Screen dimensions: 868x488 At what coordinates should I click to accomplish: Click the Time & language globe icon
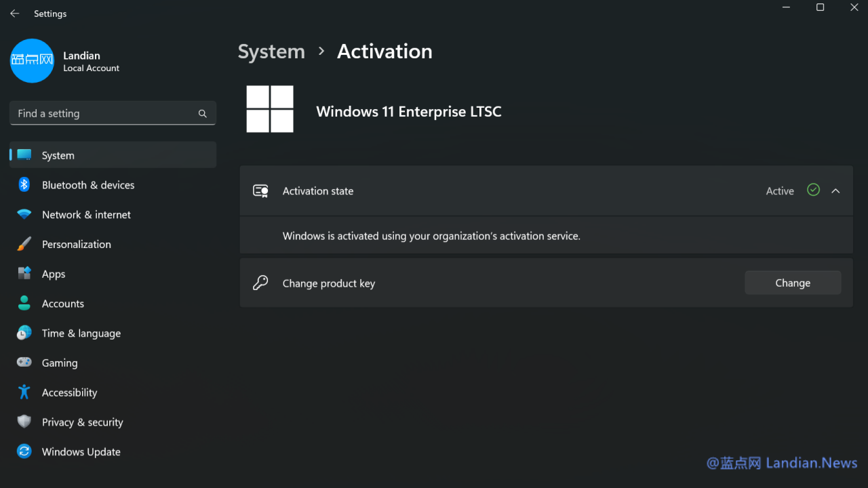coord(24,333)
